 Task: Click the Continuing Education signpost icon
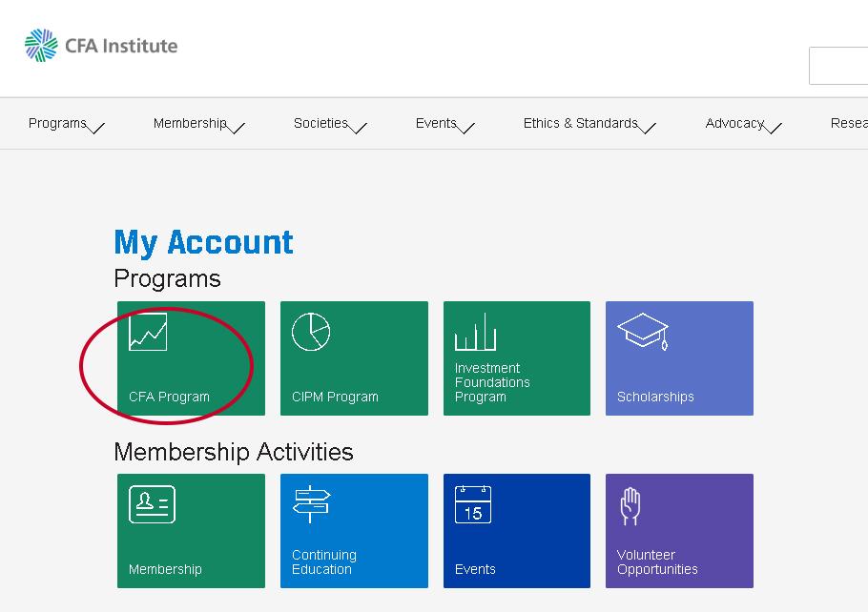coord(311,504)
